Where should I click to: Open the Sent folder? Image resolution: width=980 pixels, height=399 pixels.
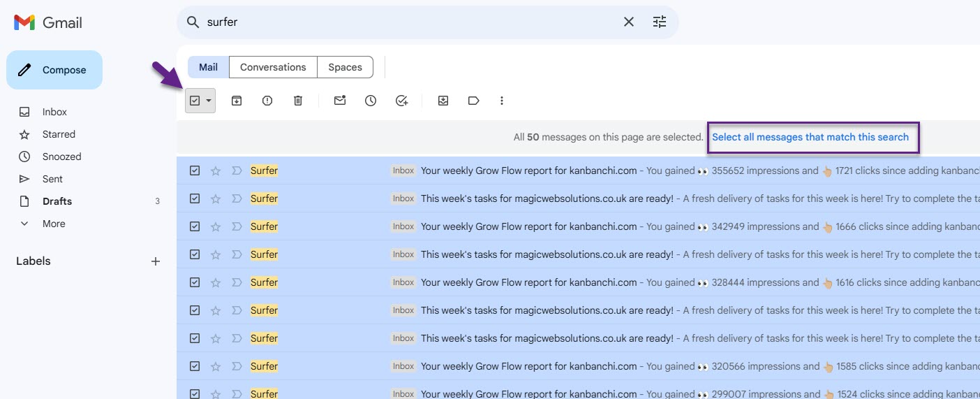coord(52,179)
